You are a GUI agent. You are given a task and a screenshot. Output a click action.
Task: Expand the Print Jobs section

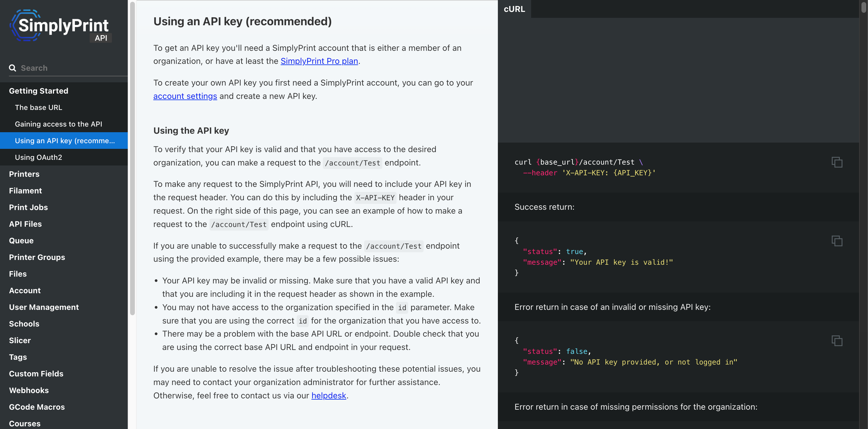pyautogui.click(x=64, y=207)
